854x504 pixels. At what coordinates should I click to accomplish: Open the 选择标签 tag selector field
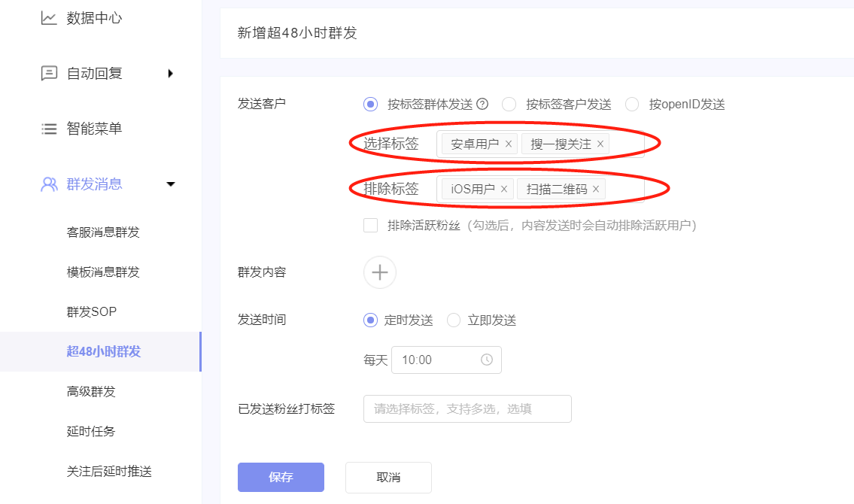(x=540, y=144)
